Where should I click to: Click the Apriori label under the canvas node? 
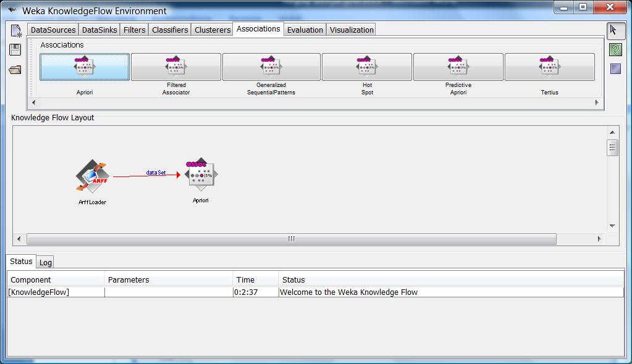[x=201, y=200]
